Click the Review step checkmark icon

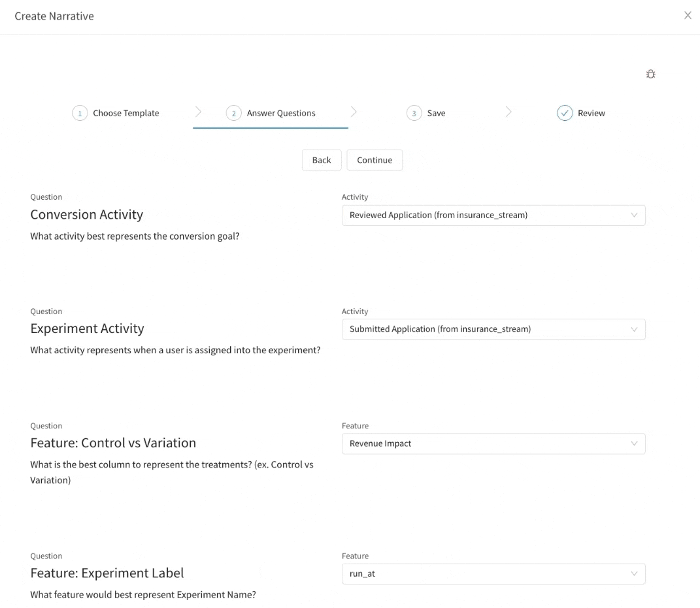pyautogui.click(x=565, y=113)
